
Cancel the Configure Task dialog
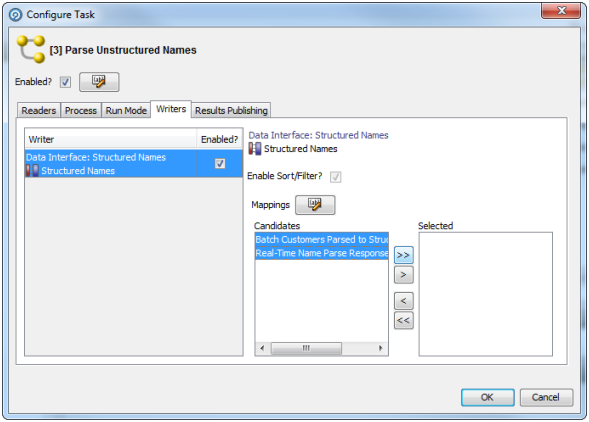tap(546, 397)
